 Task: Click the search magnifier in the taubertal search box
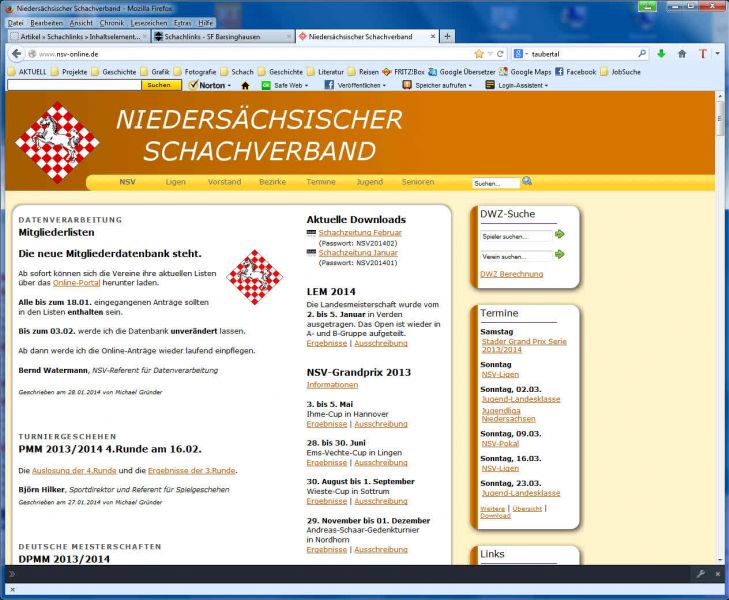pos(642,53)
